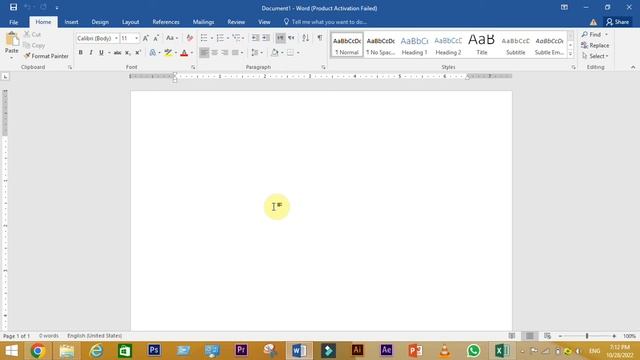Increase font size with the Grow Font icon

coord(146,38)
